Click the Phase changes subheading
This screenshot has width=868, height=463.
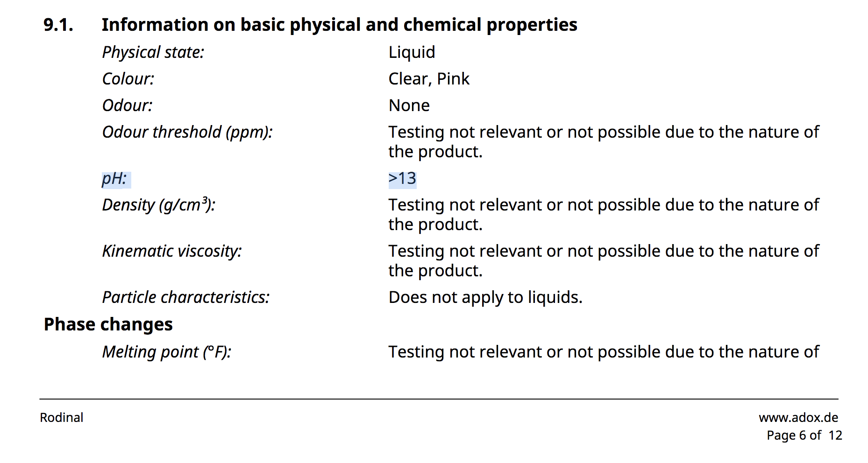click(x=108, y=324)
